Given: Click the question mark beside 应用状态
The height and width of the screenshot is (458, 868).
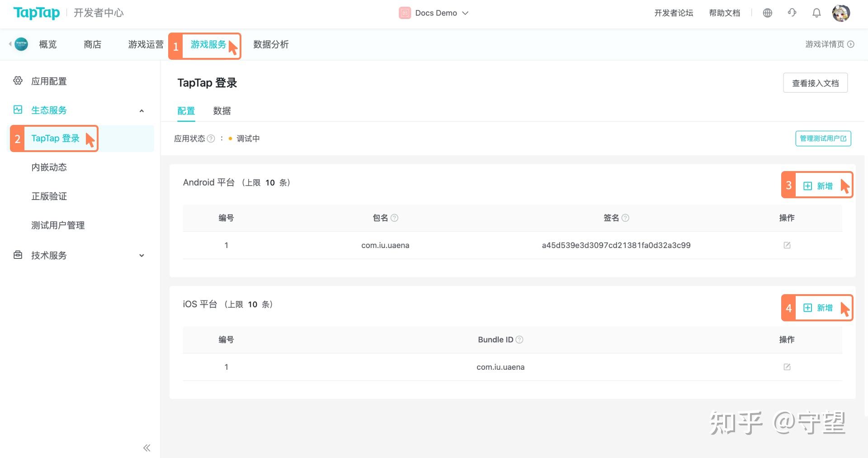Looking at the screenshot, I should (211, 138).
